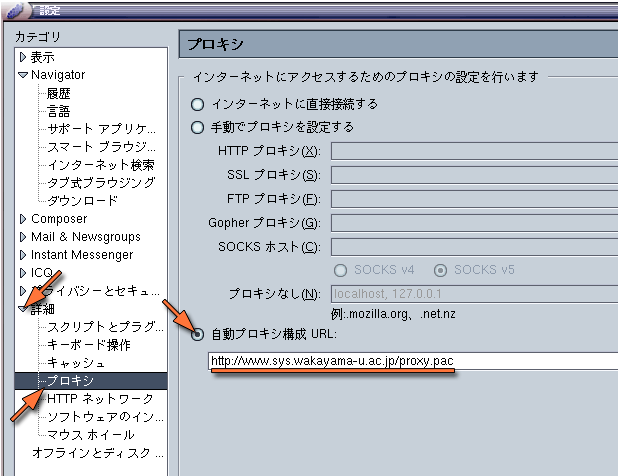Viewport: 618px width, 476px height.
Task: Expand the 表示 category
Action: pyautogui.click(x=22, y=57)
